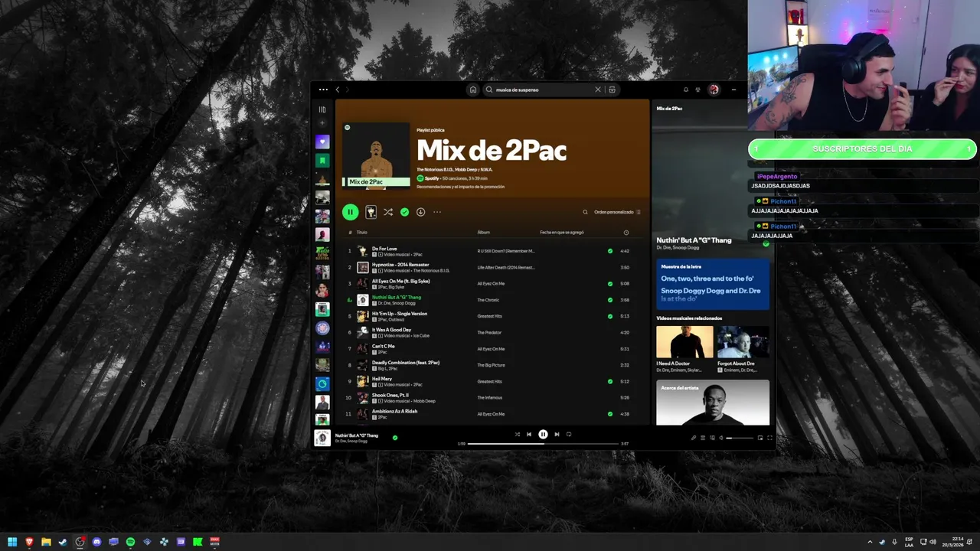
Task: Open The Infamous album link
Action: tap(489, 398)
